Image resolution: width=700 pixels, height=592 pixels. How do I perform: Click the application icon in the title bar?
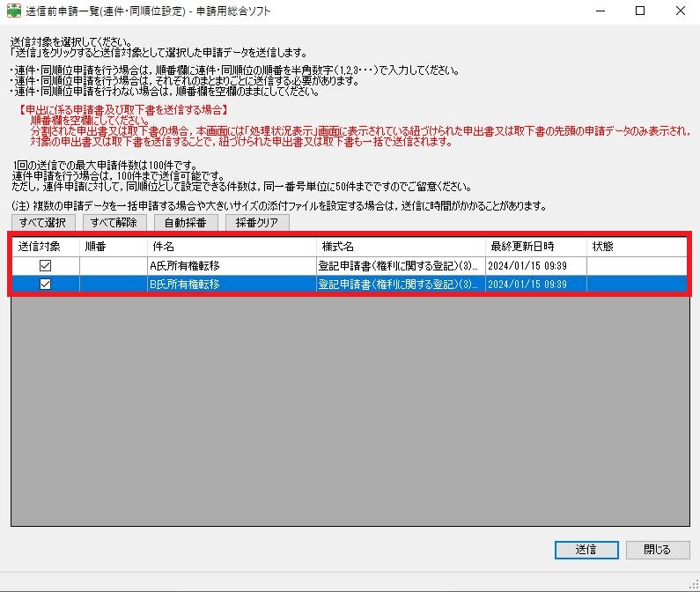14,11
